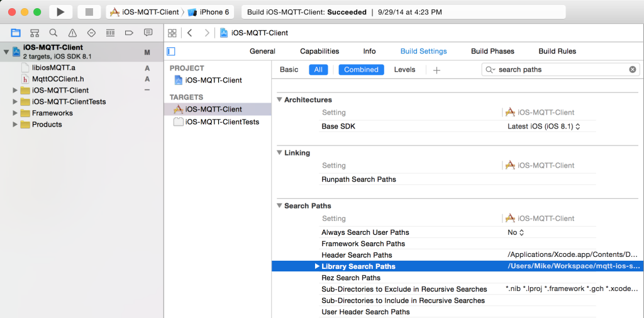Clear the search paths filter text

pos(633,69)
